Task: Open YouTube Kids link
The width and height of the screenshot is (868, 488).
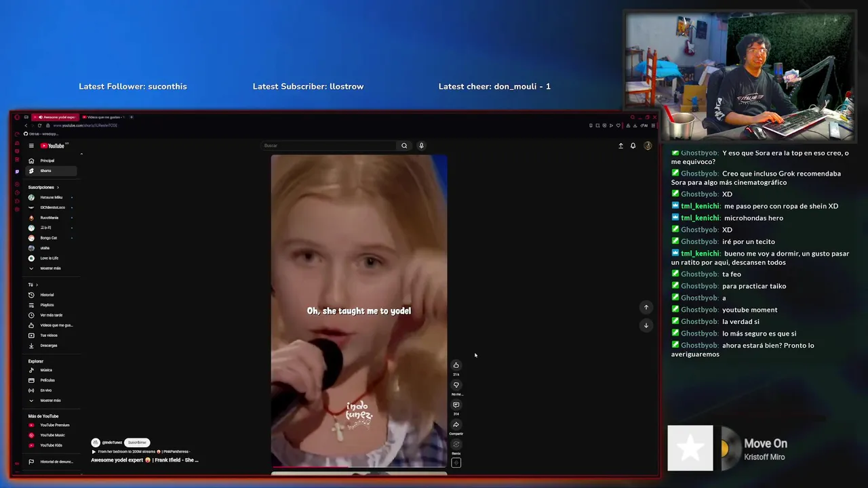Action: pyautogui.click(x=51, y=445)
